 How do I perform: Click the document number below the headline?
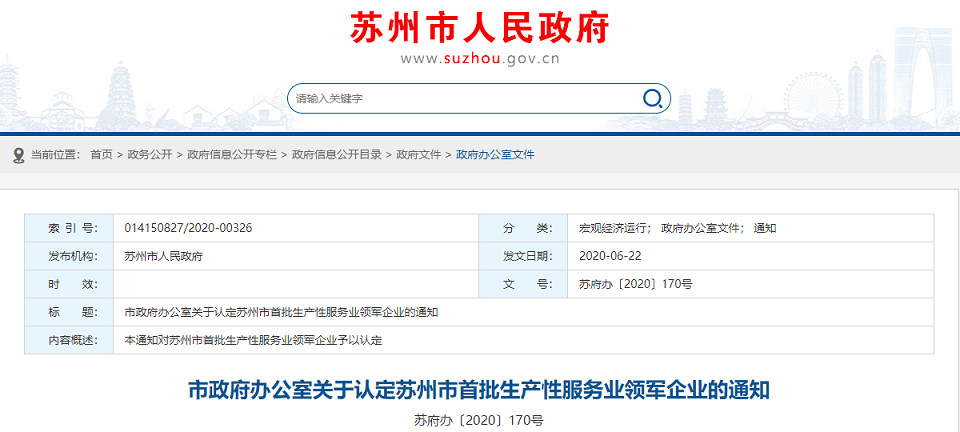479,421
